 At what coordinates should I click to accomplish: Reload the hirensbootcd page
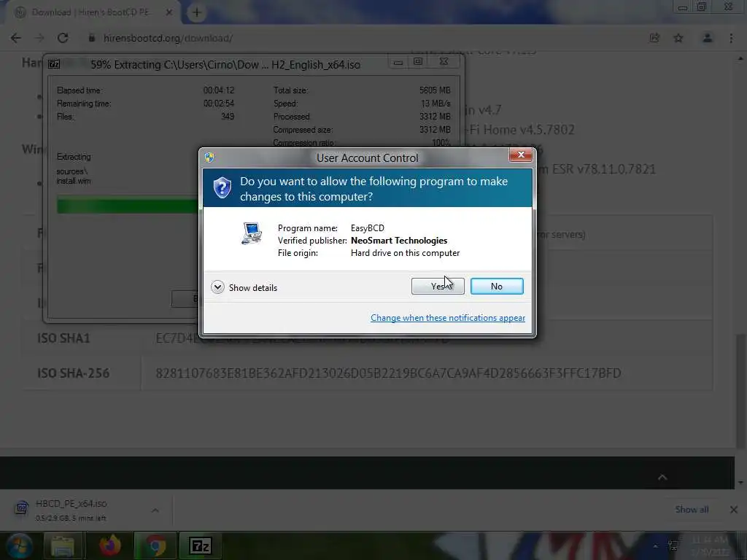point(63,38)
